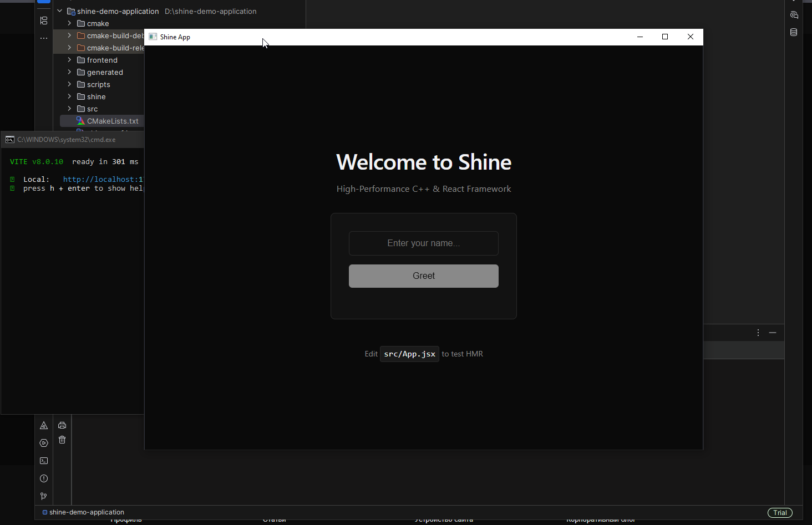The width and height of the screenshot is (812, 525).
Task: Click the 'D:\shine-demo-application' path label
Action: [211, 11]
